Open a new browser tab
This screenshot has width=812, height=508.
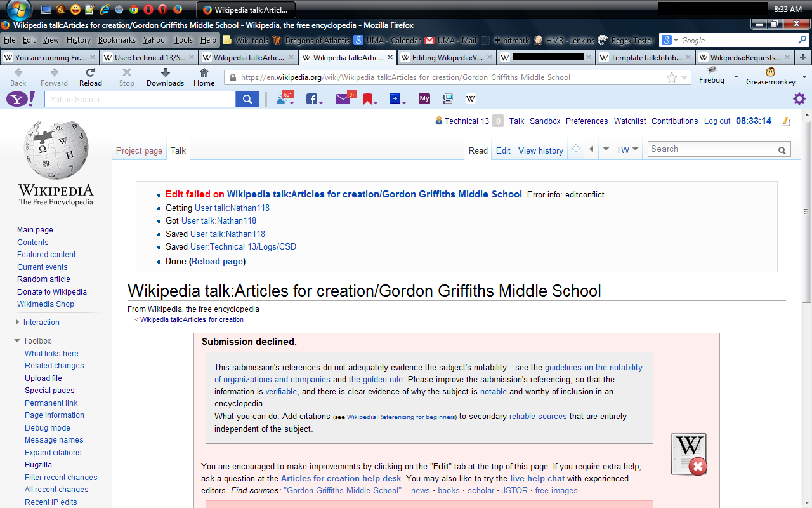[x=803, y=57]
